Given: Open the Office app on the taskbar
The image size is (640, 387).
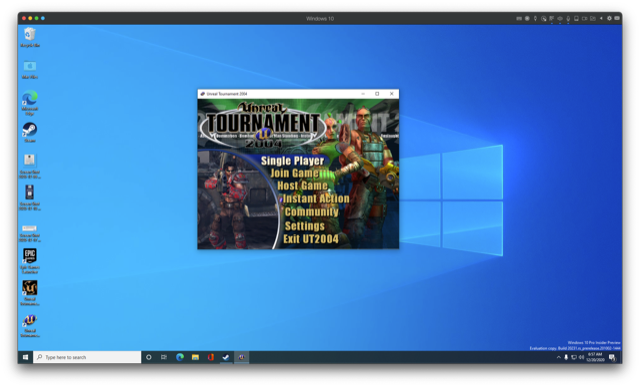Looking at the screenshot, I should click(x=211, y=357).
